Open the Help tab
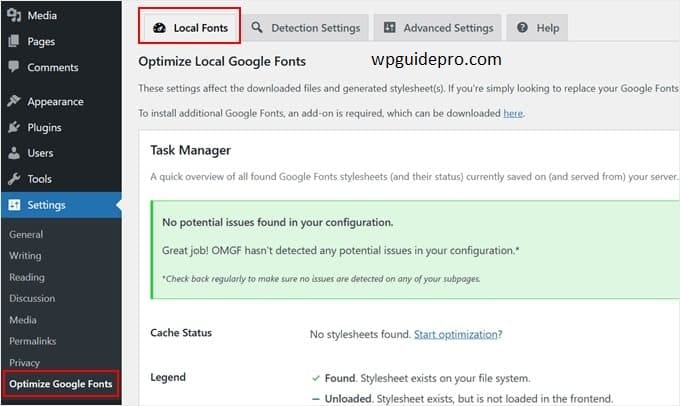The height and width of the screenshot is (406, 680). pos(537,28)
